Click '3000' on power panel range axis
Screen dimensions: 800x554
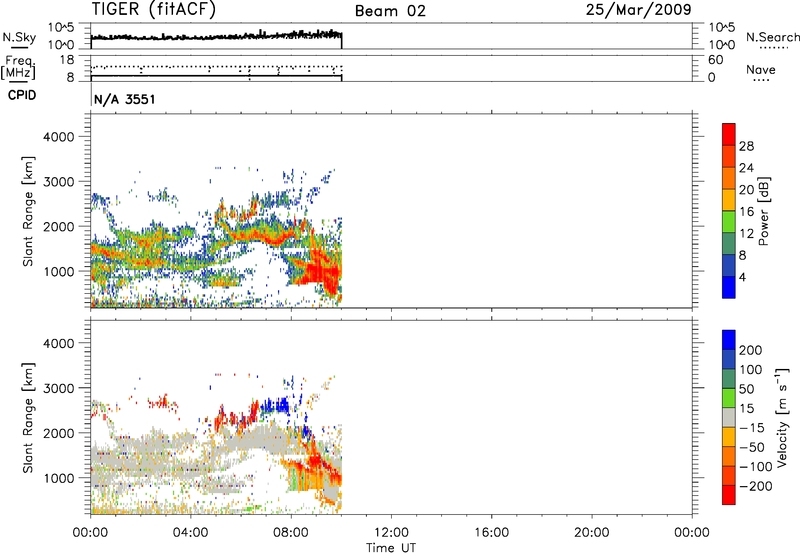pos(59,182)
